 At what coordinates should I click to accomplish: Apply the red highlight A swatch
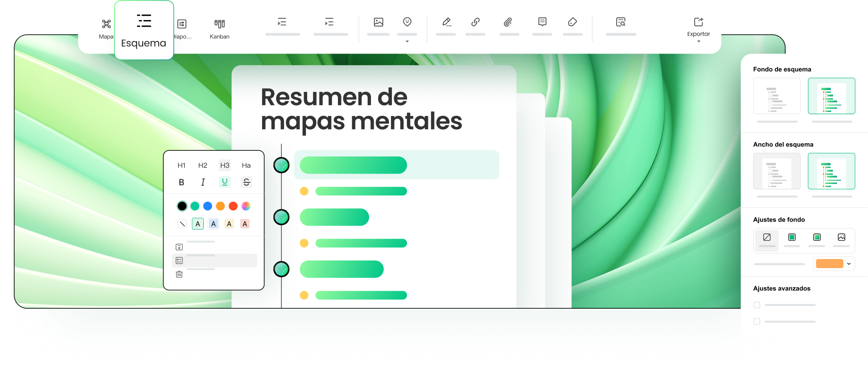coord(245,224)
